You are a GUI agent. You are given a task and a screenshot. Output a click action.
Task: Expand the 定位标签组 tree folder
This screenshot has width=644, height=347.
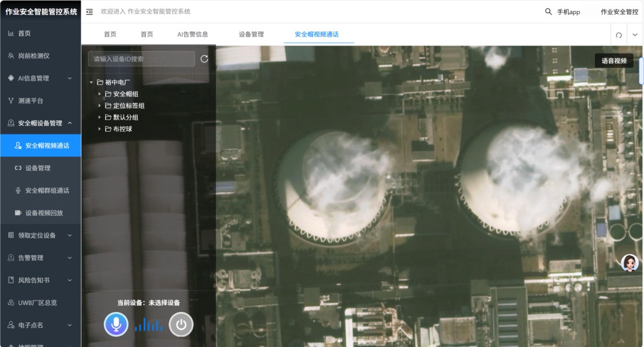click(x=100, y=106)
